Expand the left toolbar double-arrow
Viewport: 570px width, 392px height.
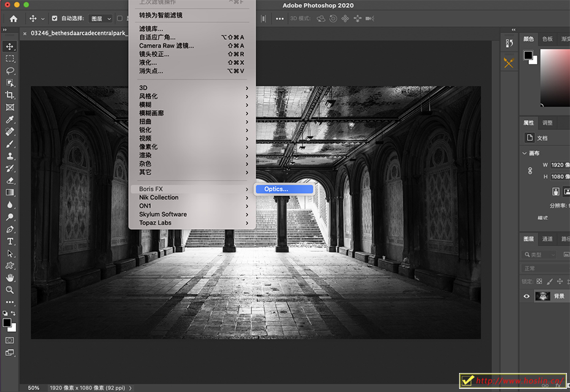click(x=5, y=30)
